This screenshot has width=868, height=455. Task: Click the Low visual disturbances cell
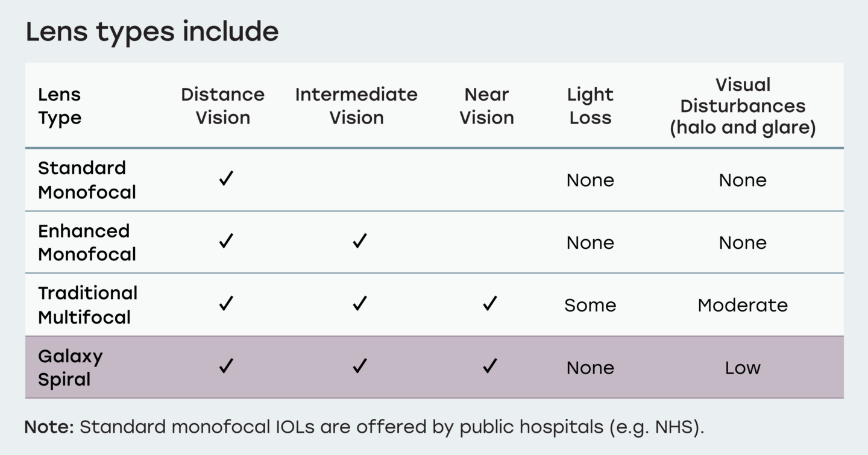[743, 368]
